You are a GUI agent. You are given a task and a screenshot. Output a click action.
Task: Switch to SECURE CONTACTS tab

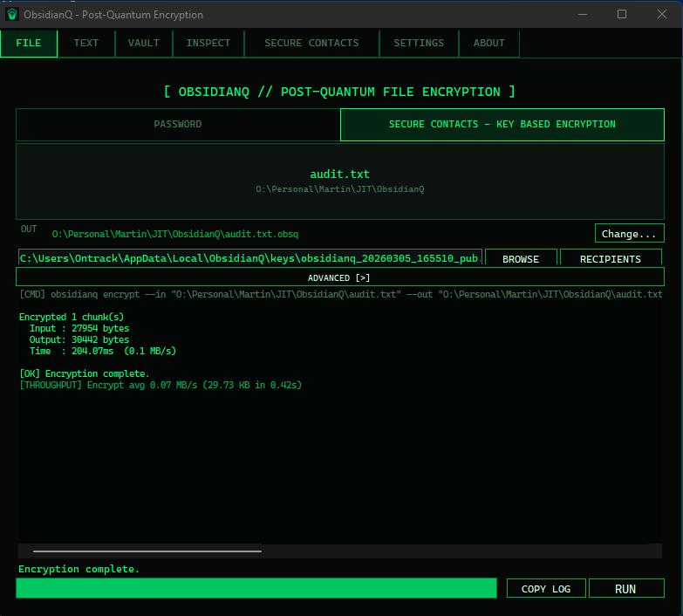point(311,43)
